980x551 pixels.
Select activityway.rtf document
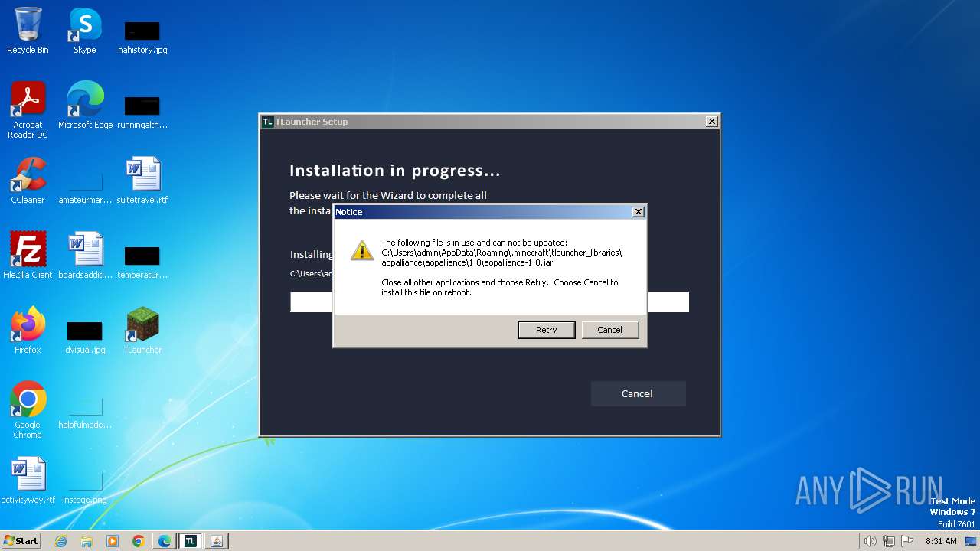[28, 481]
